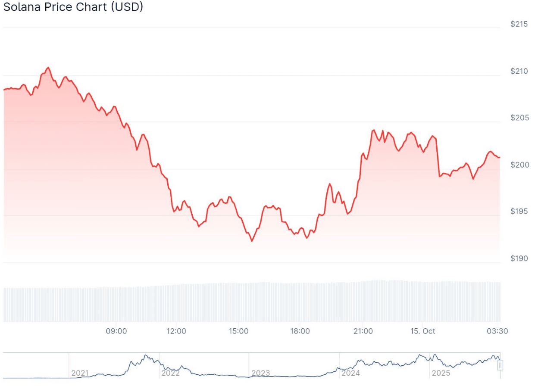Image resolution: width=535 pixels, height=392 pixels.
Task: Click the 2021 label in navigator
Action: pos(80,373)
